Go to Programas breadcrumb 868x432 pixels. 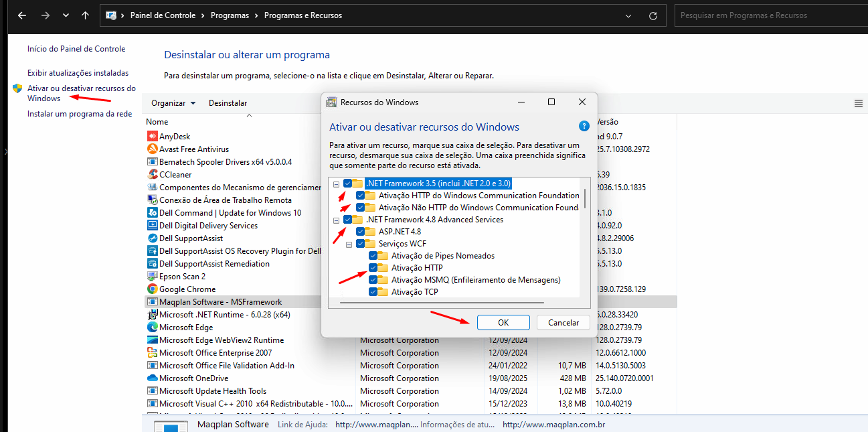[x=228, y=15]
